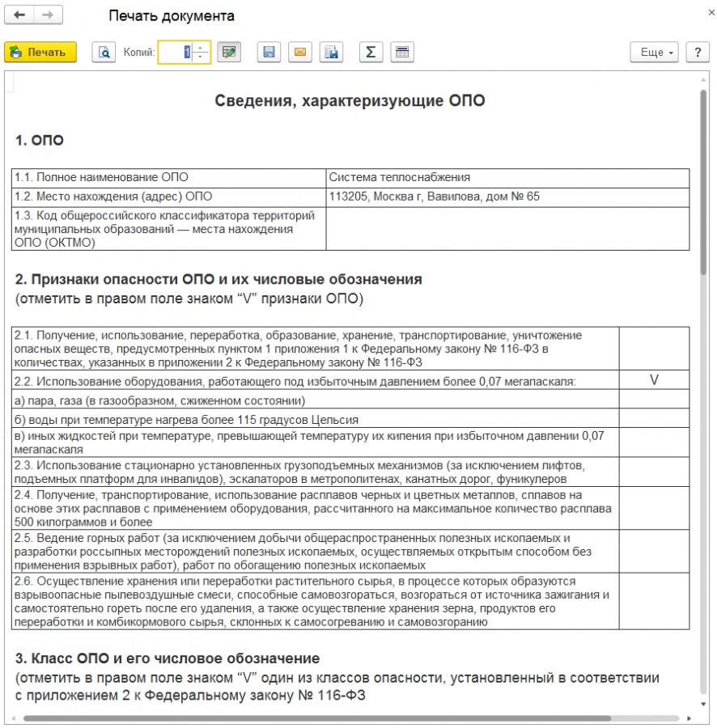Select row 2.4 metal melts text
717x728 pixels.
point(316,509)
